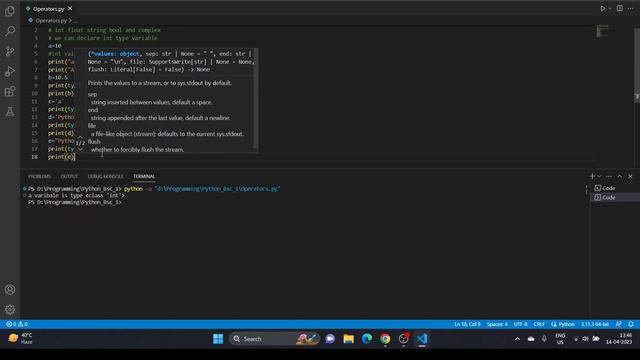The height and width of the screenshot is (360, 640).
Task: Open terminal panel more actions ellipsis
Action: 609,176
